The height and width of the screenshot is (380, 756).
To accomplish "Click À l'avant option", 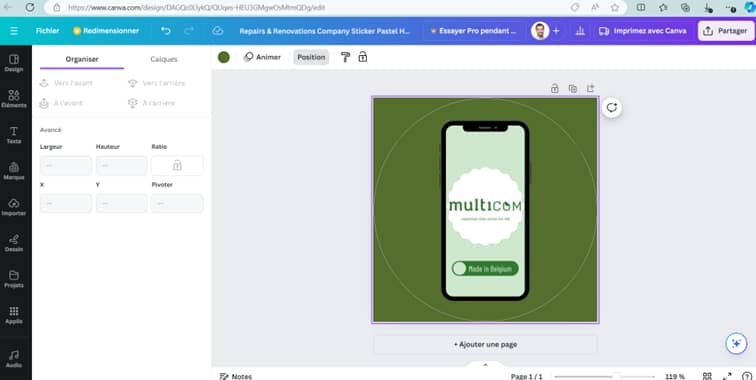I will click(61, 103).
